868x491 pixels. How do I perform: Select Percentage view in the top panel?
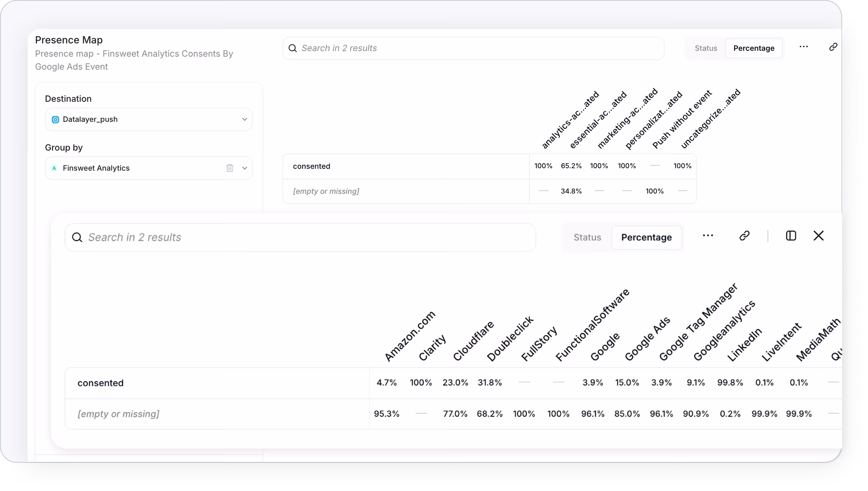click(x=754, y=48)
